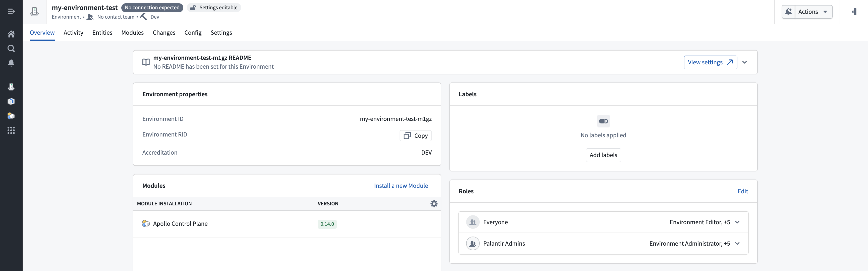The image size is (868, 271).
Task: Expand the Everyone roles chevron
Action: 737,222
